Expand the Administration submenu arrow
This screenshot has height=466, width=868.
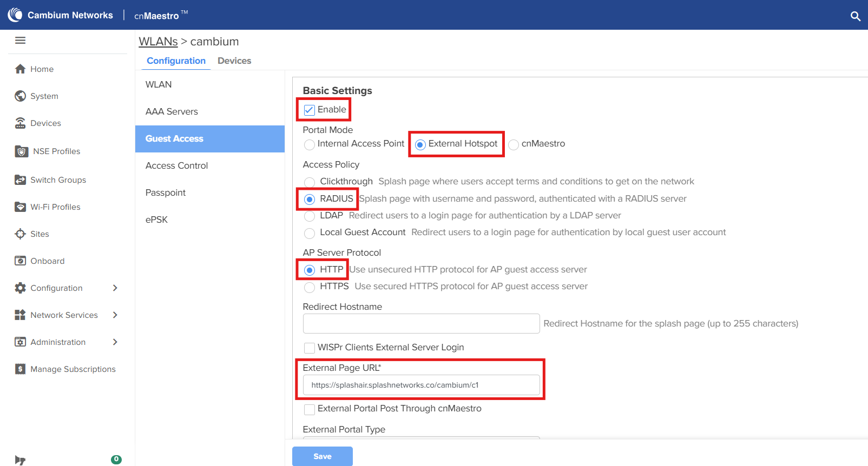coord(115,342)
